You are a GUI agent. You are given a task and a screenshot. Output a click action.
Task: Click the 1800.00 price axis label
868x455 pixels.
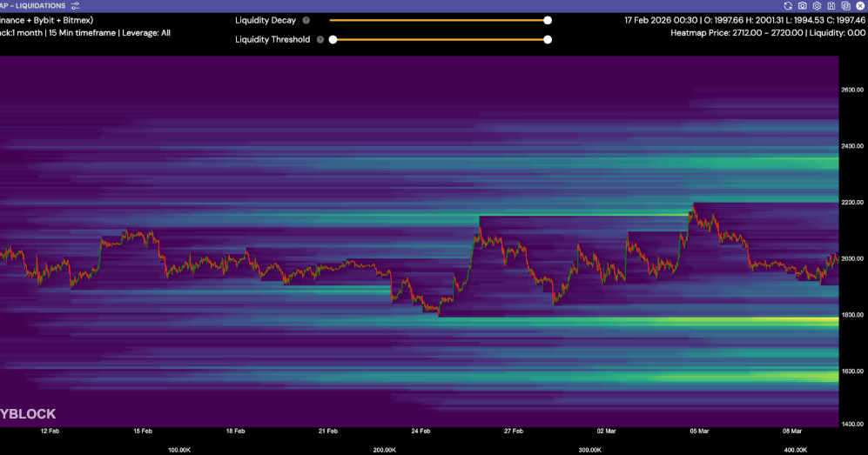(852, 315)
